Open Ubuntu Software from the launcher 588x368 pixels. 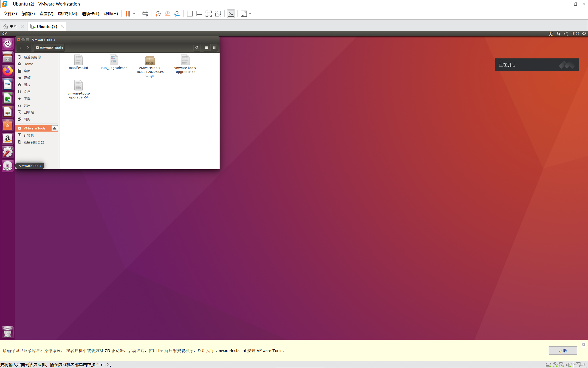8,125
